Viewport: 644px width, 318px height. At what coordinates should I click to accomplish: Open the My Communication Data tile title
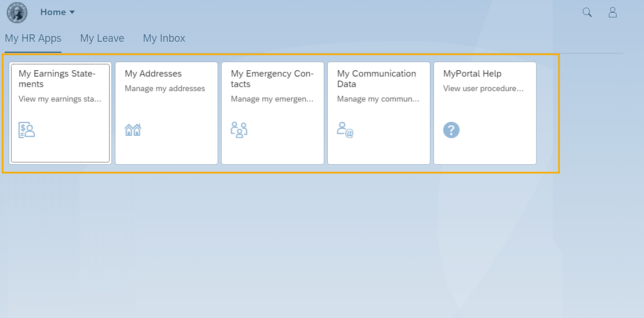[377, 79]
